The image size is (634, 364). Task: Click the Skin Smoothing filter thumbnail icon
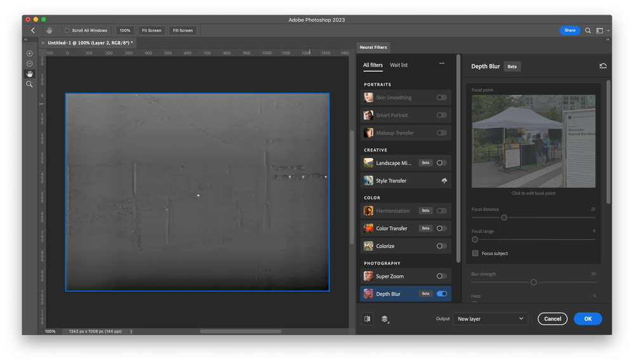[x=368, y=98]
